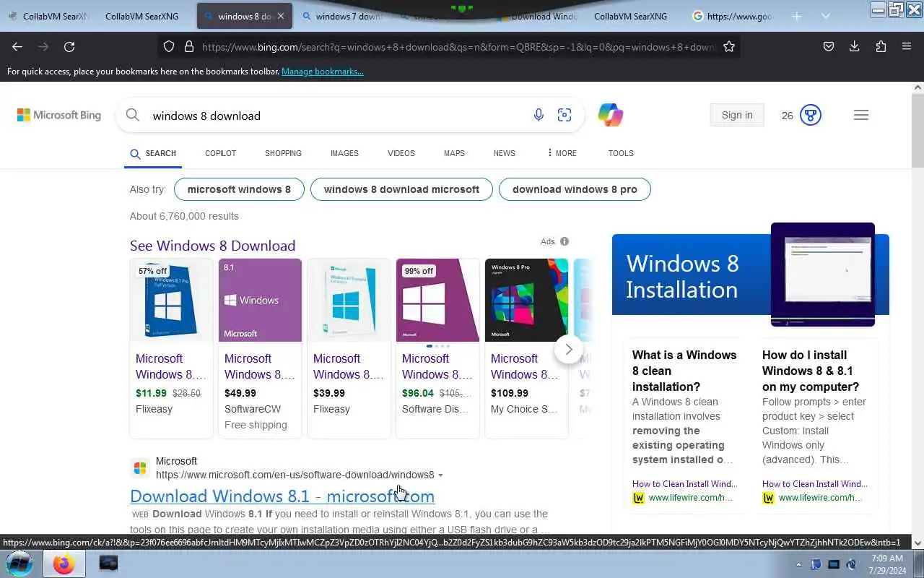924x578 pixels.
Task: Open the 'See Windows 8 Download' heading link
Action: [212, 246]
